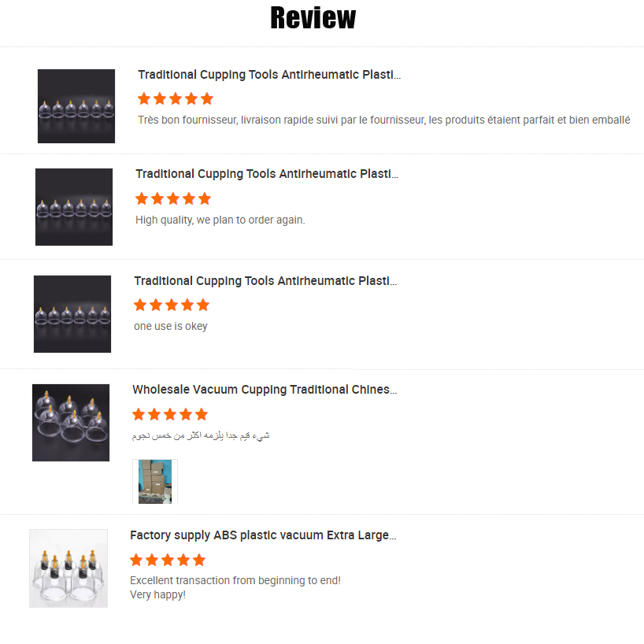
Task: Open 'Factory supply ABS plastic vacuum' link
Action: [263, 535]
